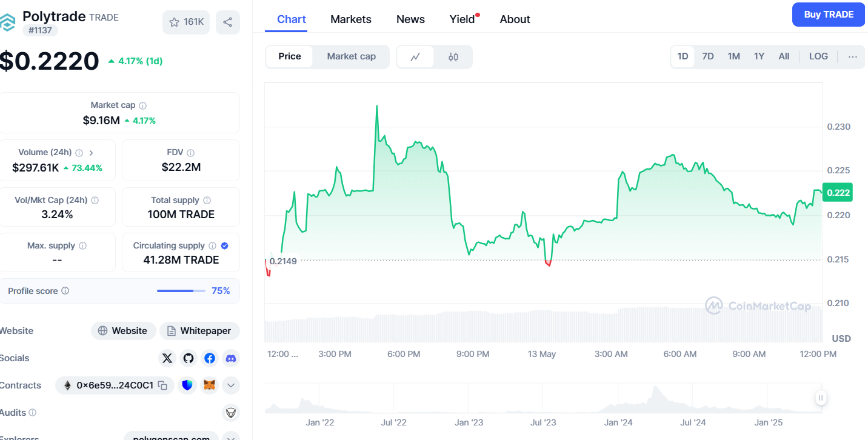Click the share icon next to watchlist

coord(227,22)
